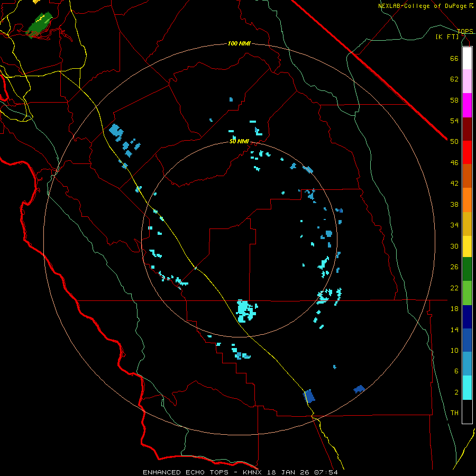
Task: Click the TH threshold label
Action: point(454,413)
